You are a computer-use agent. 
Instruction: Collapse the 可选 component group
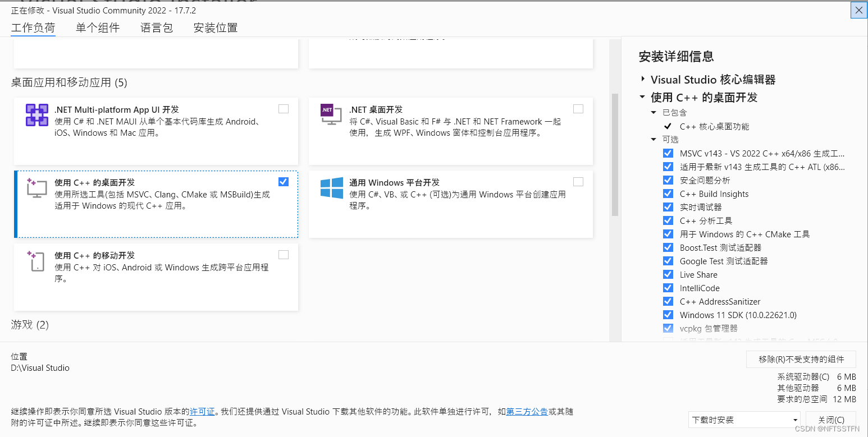pos(653,139)
